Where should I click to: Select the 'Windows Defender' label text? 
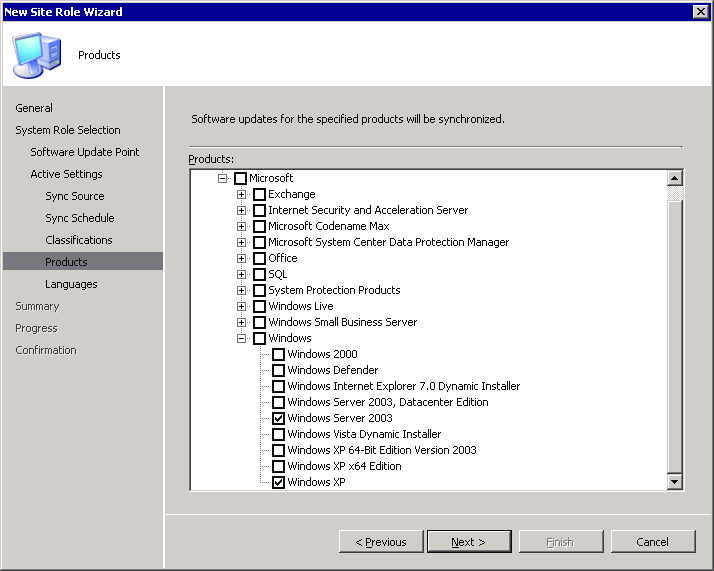click(333, 370)
